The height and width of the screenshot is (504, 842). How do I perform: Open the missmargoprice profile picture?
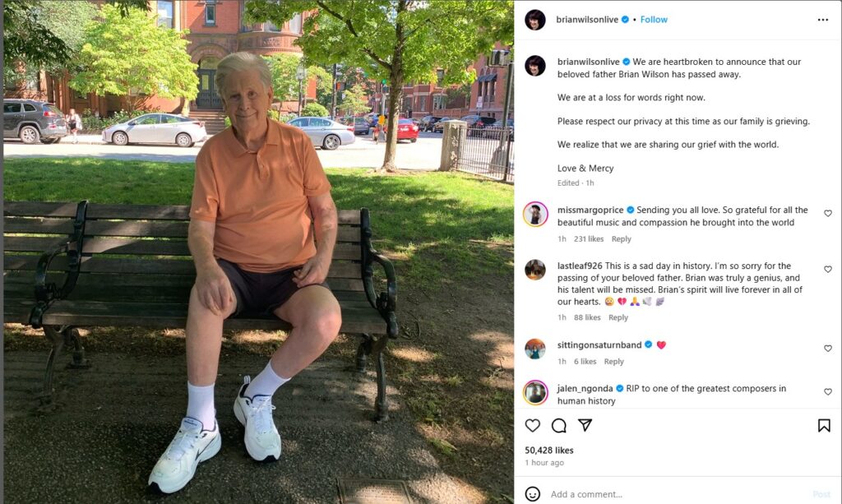[x=535, y=215]
